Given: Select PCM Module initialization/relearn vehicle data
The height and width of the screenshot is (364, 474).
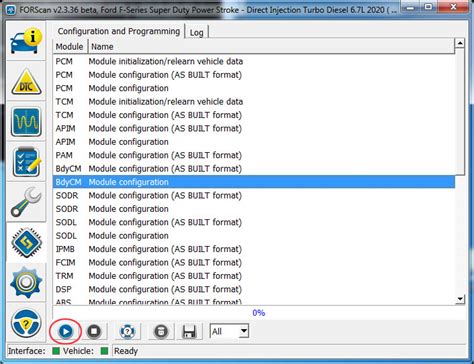Looking at the screenshot, I should pos(254,61).
